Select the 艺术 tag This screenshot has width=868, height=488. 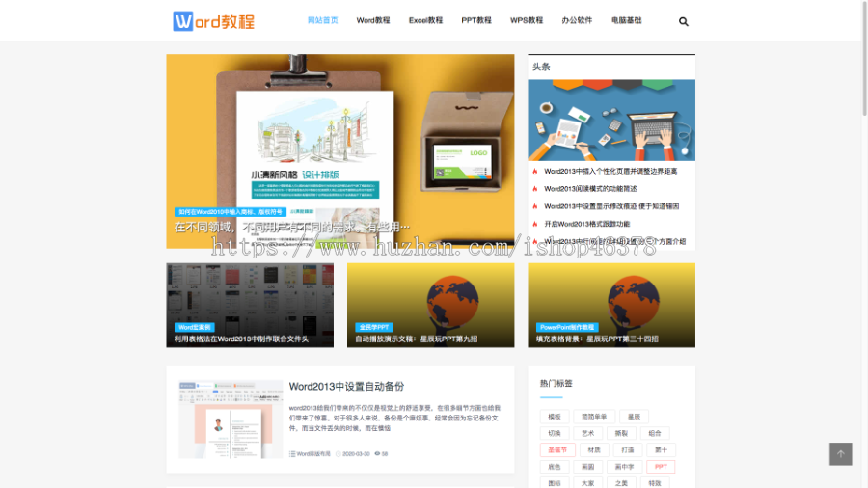pos(588,433)
